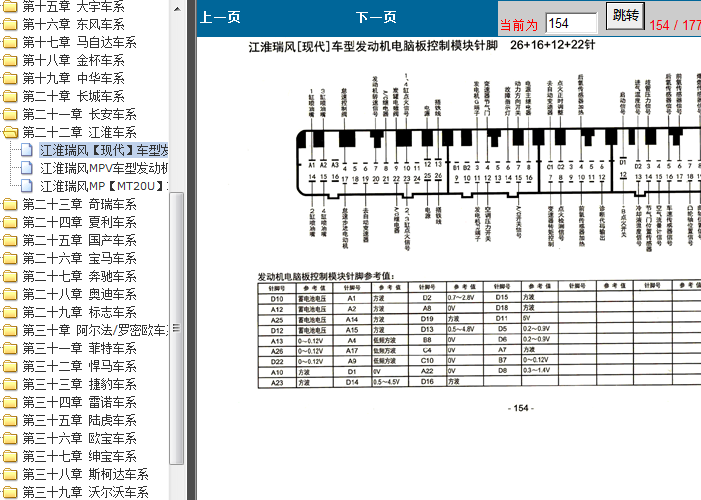Click table cell D10 in pin table
The height and width of the screenshot is (500, 701).
(x=277, y=299)
